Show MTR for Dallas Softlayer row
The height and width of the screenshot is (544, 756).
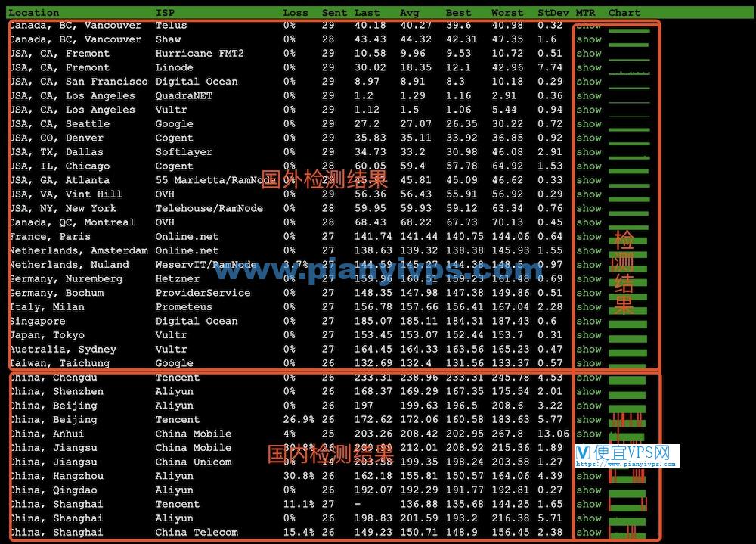[x=589, y=152]
